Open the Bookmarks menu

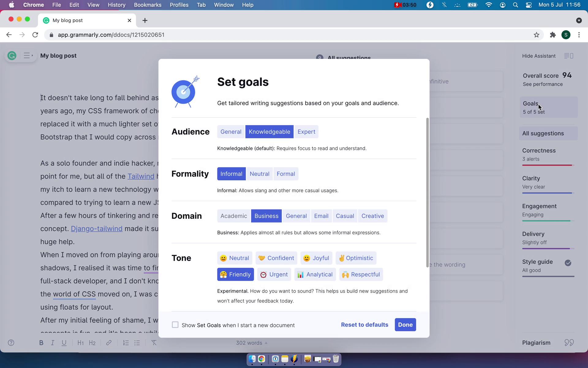coord(148,5)
